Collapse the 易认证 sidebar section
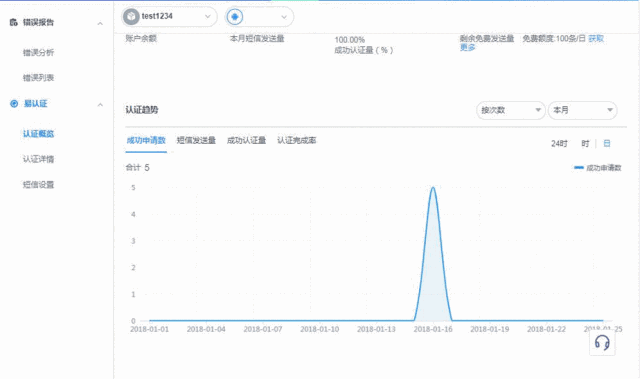Viewport: 640px width, 379px height. [x=100, y=105]
